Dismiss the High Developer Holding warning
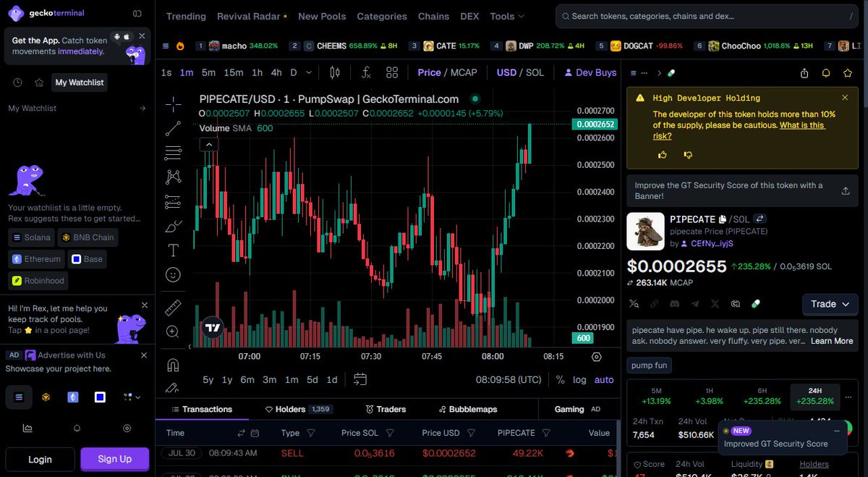Image resolution: width=868 pixels, height=477 pixels. (845, 98)
